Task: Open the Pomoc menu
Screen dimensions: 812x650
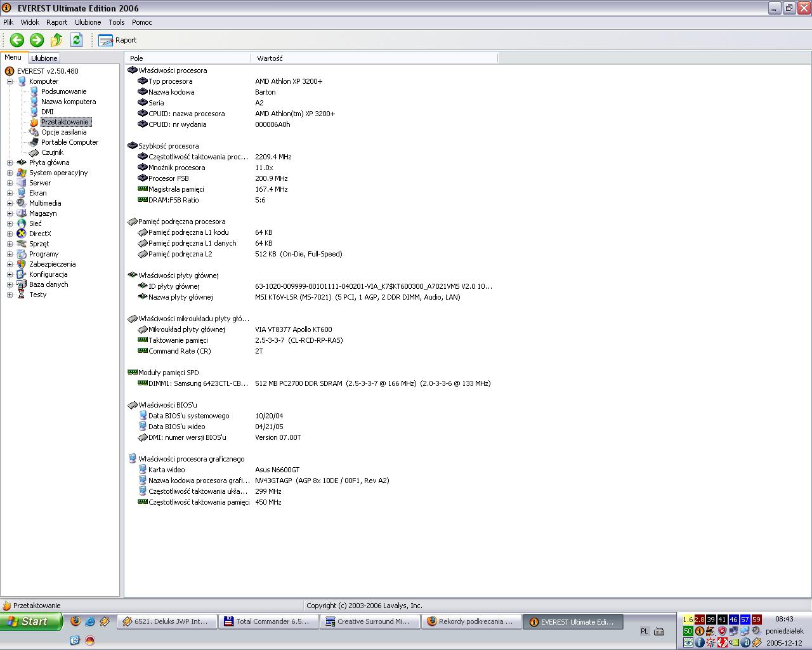Action: point(141,22)
